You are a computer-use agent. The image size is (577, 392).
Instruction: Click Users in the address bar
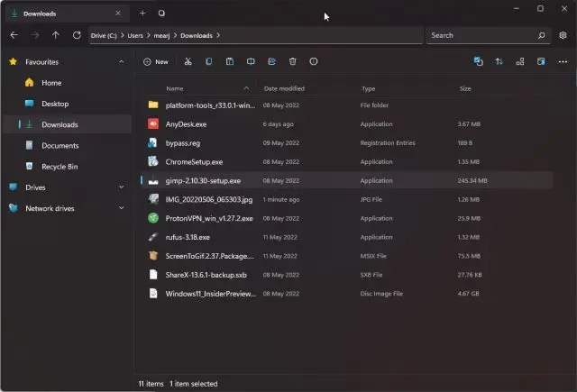point(135,36)
